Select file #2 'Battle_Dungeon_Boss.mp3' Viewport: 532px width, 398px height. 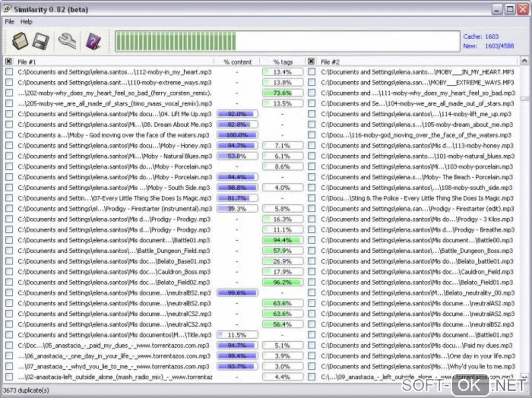417,251
